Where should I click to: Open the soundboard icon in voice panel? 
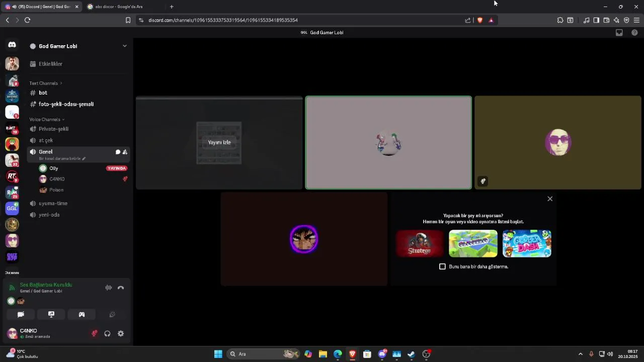point(112,314)
